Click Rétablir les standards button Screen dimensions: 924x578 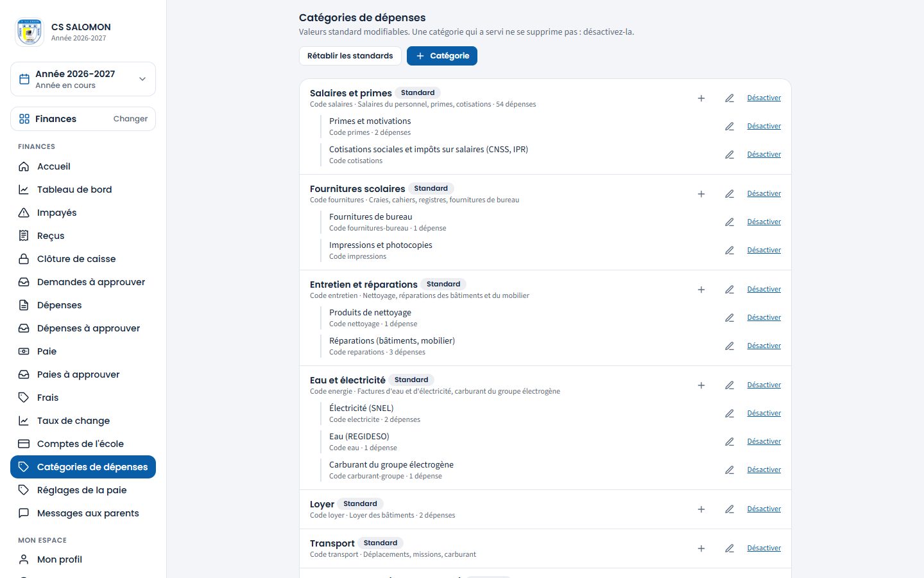click(x=350, y=56)
